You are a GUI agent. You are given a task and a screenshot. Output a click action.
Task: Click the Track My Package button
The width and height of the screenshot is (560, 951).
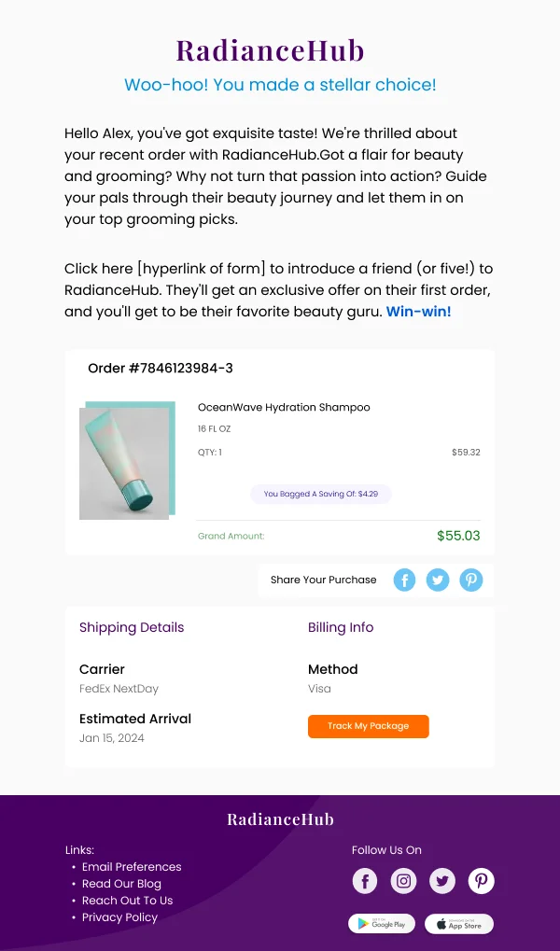point(368,726)
